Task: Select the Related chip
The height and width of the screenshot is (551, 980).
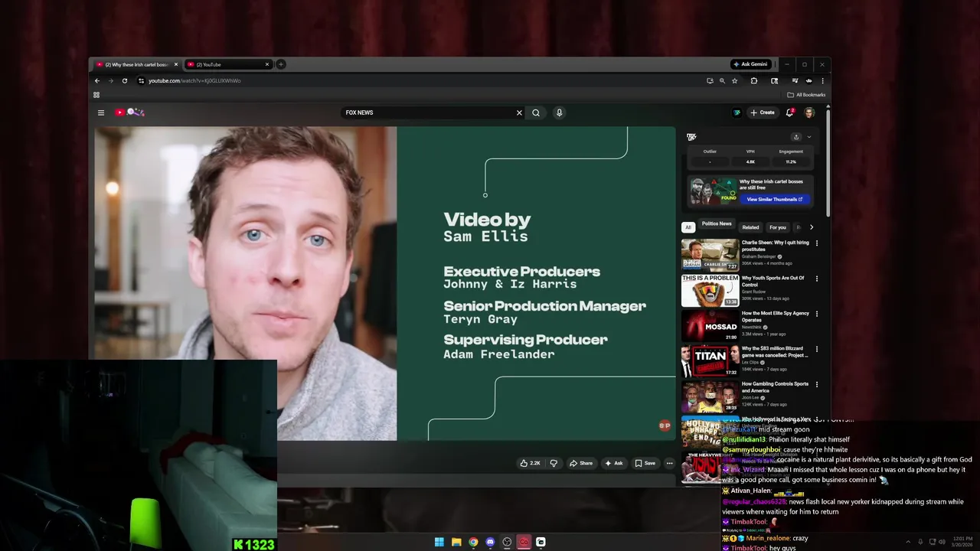Action: coord(750,227)
